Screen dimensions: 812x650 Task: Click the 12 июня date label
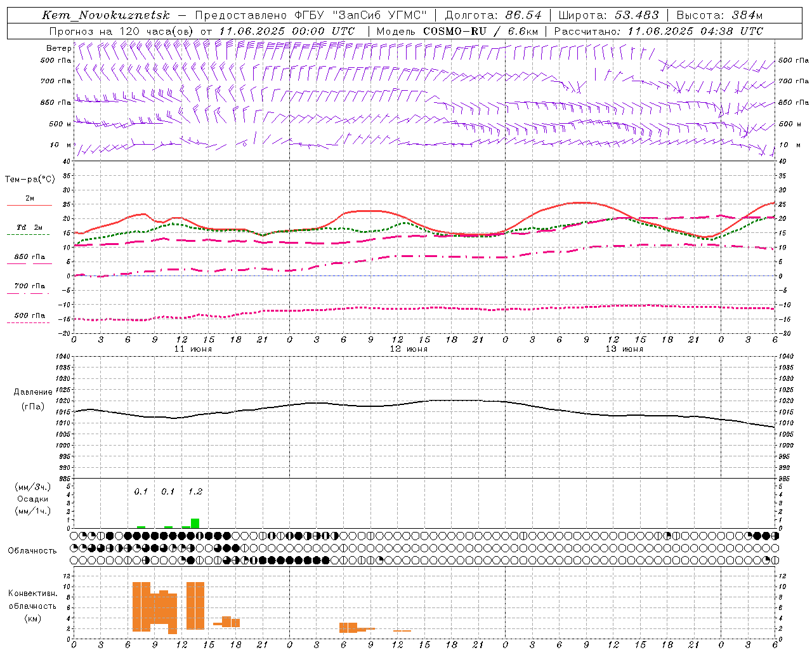[409, 349]
